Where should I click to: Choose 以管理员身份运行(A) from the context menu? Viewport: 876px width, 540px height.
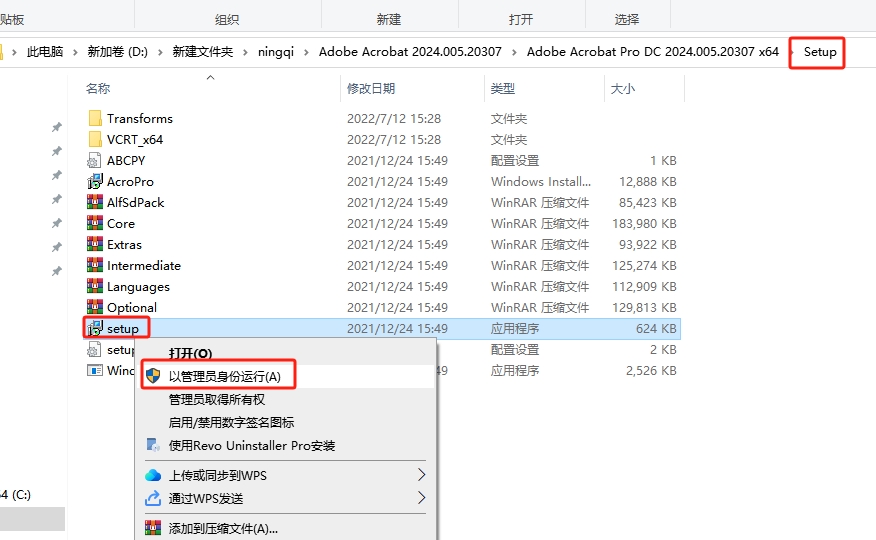coord(225,376)
